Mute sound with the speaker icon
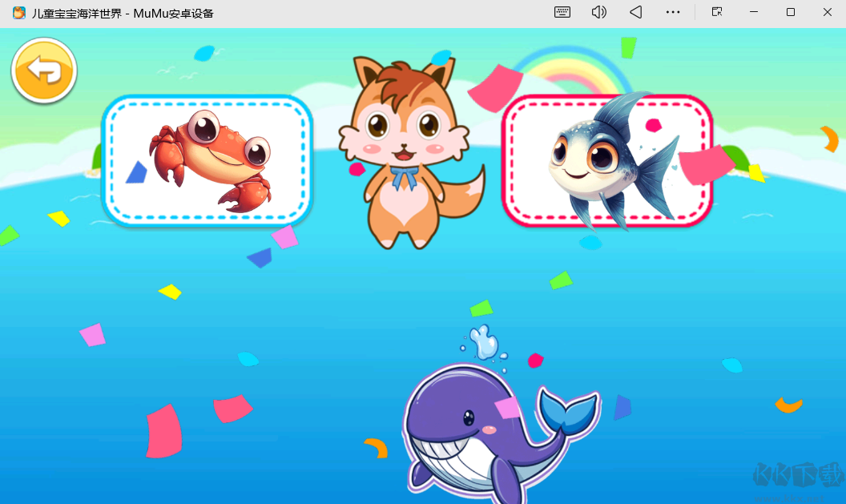The height and width of the screenshot is (504, 846). point(598,12)
